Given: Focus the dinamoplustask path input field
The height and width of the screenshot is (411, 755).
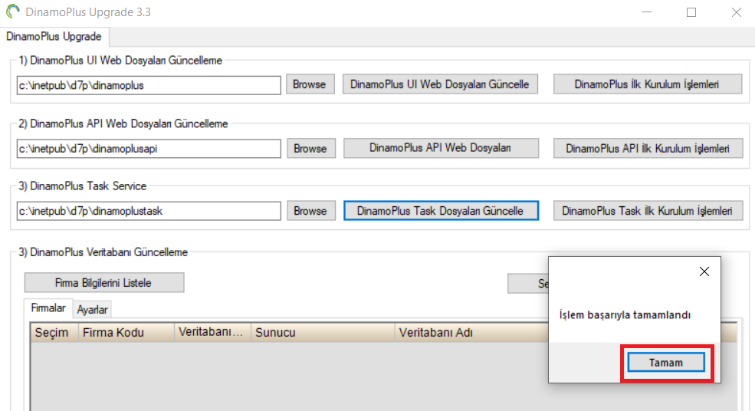Looking at the screenshot, I should click(149, 211).
